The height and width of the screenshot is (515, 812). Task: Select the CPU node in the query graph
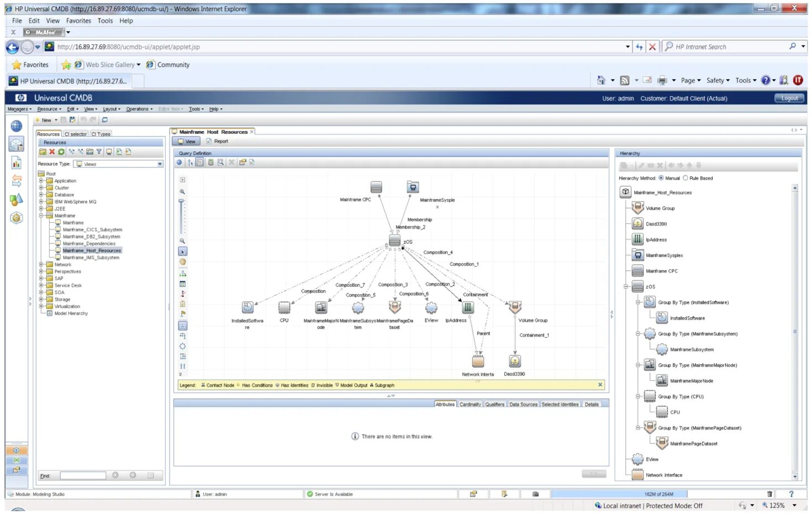coord(284,307)
